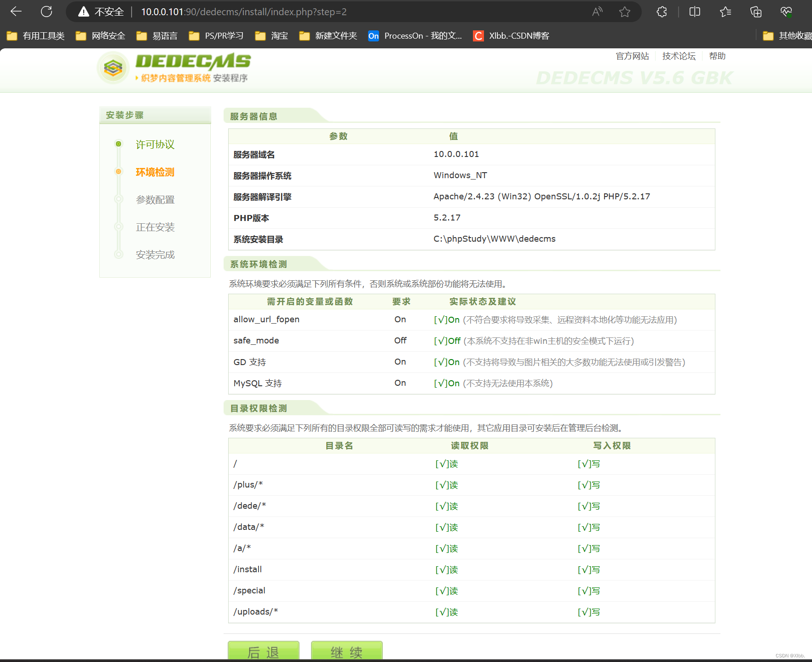This screenshot has width=812, height=662.
Task: Click [√]写 status for /install
Action: tap(589, 570)
